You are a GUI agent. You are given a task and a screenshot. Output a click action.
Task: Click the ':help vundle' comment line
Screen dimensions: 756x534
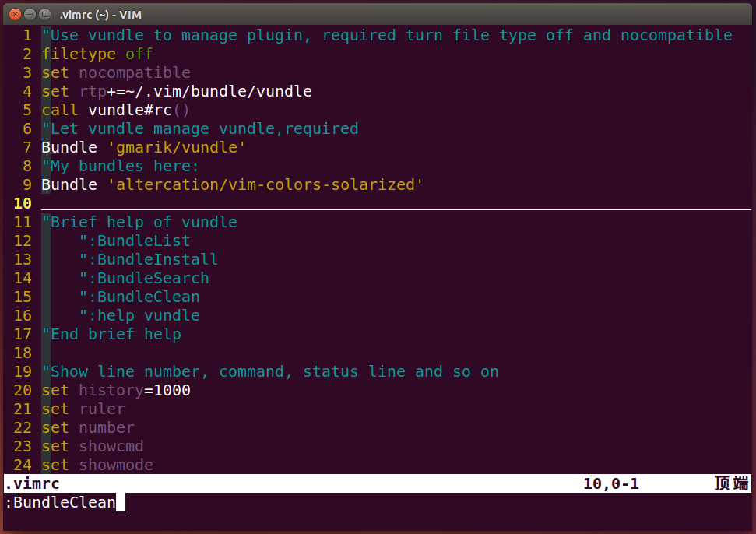coord(139,316)
